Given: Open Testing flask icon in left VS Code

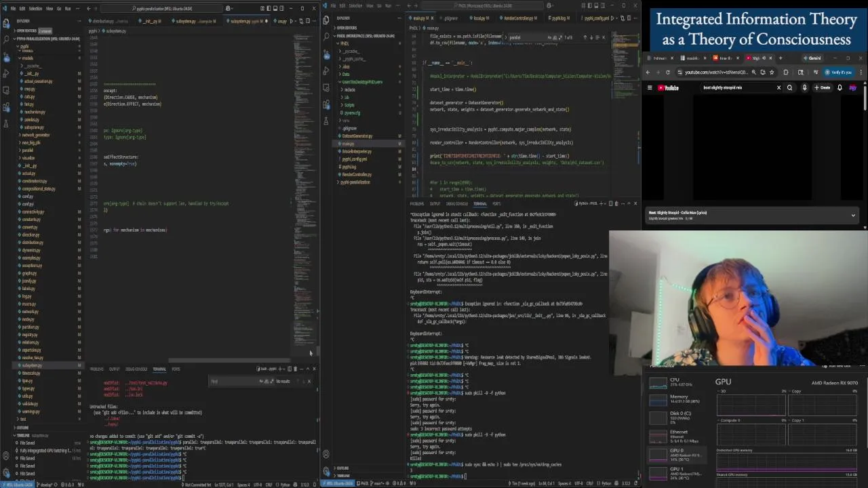Looking at the screenshot, I should pyautogui.click(x=6, y=123).
